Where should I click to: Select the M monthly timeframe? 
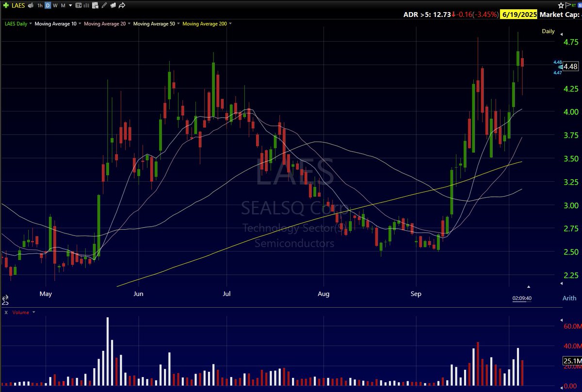(63, 5)
